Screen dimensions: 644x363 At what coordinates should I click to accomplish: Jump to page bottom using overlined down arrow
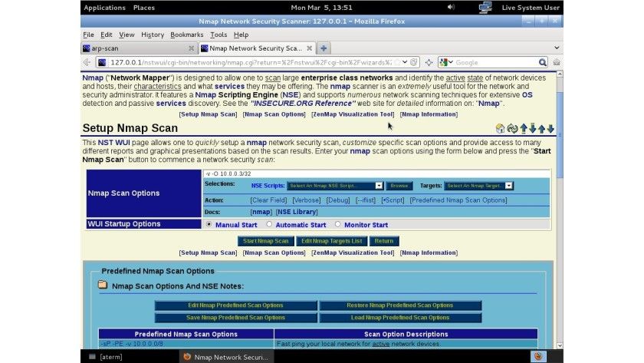(533, 129)
